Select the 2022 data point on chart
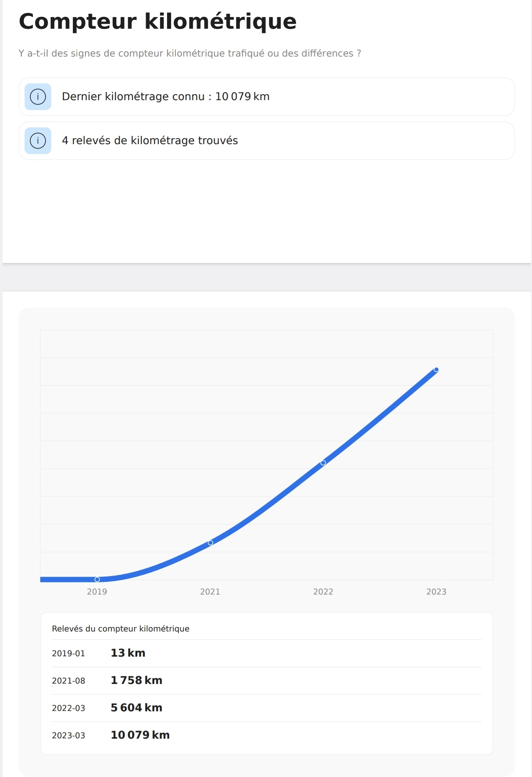This screenshot has width=532, height=777. (x=323, y=463)
